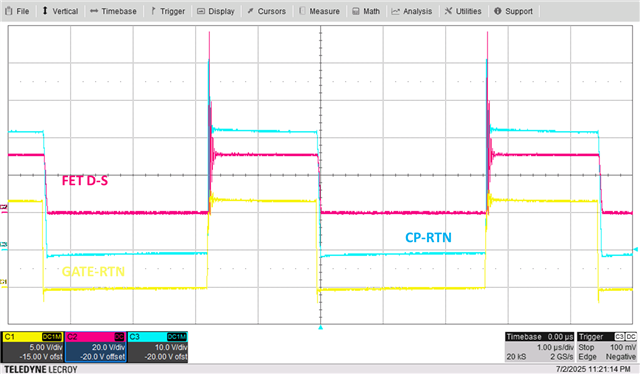Open the Support menu
This screenshot has height=374, width=640.
513,11
